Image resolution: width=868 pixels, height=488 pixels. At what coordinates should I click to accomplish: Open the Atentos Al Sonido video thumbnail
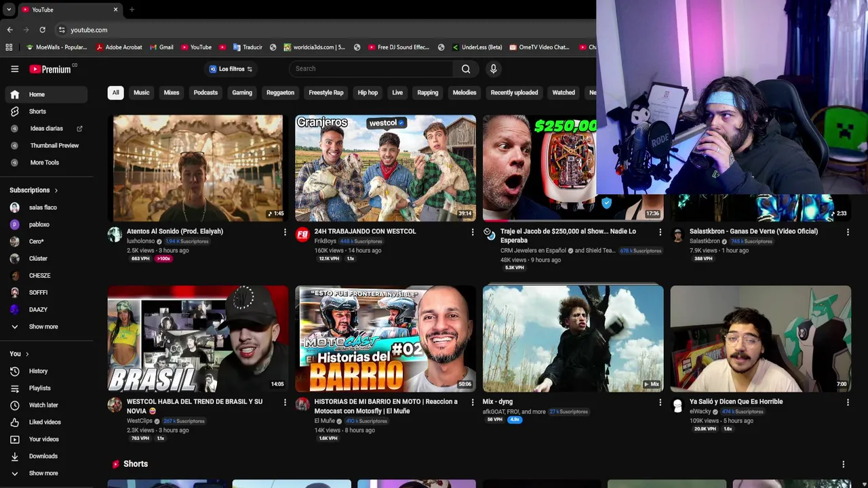(x=198, y=168)
